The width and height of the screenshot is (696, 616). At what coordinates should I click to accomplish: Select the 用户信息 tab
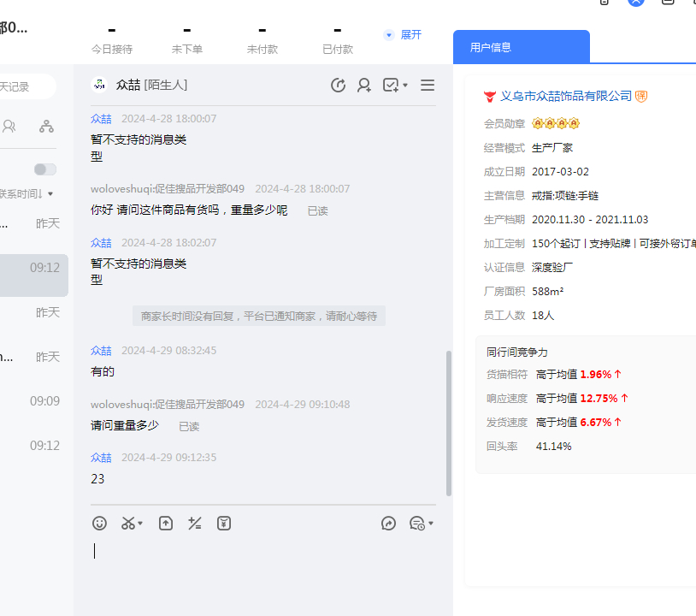pyautogui.click(x=491, y=47)
